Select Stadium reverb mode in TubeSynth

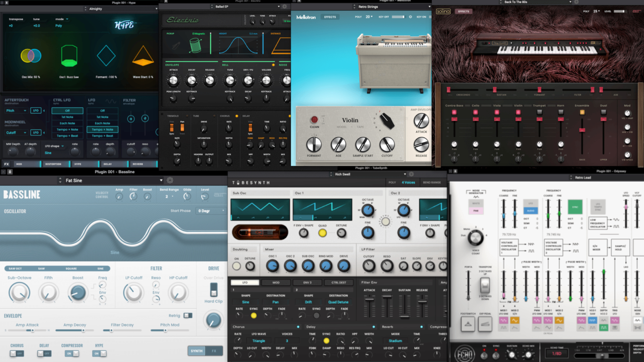coord(395,341)
